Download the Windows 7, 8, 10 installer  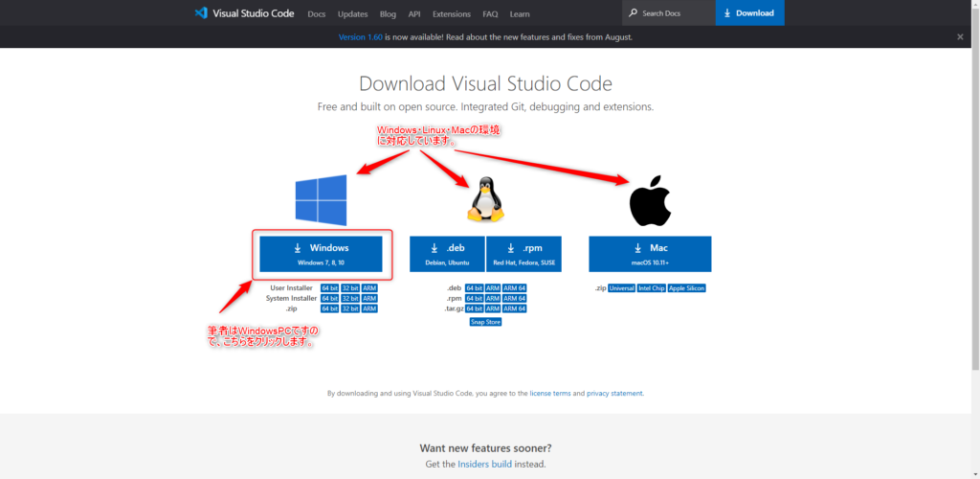tap(321, 254)
